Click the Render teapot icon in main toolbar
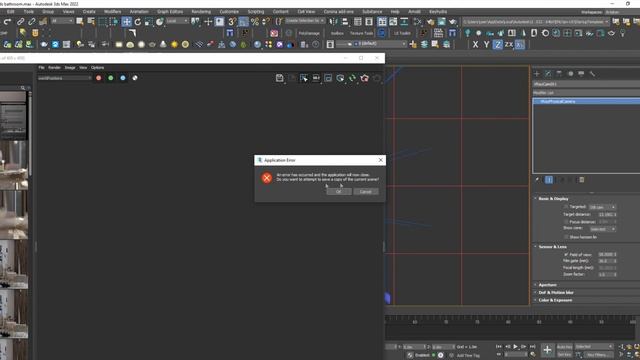Viewport: 640px width, 360px height. [453, 22]
